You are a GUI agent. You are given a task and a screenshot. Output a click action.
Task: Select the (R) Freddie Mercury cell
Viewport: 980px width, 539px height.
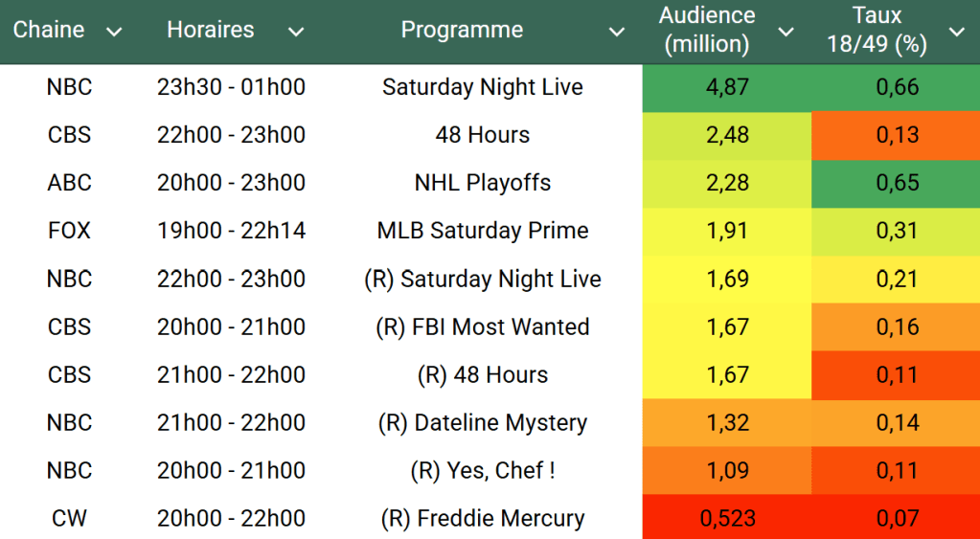click(x=482, y=518)
